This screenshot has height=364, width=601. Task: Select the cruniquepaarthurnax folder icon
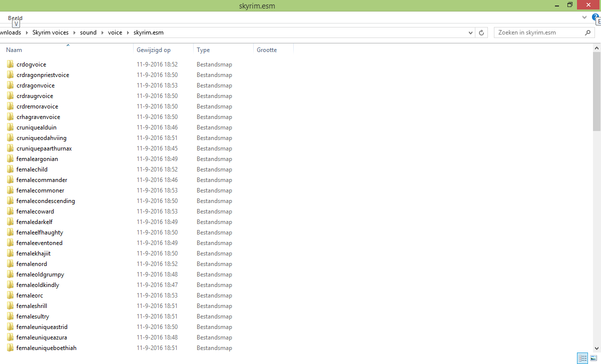point(10,148)
